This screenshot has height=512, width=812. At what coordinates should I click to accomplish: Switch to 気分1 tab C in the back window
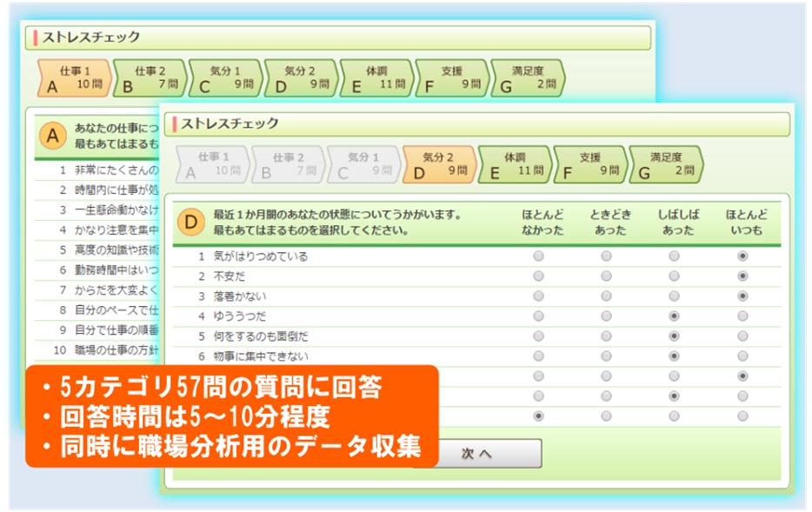pos(226,78)
